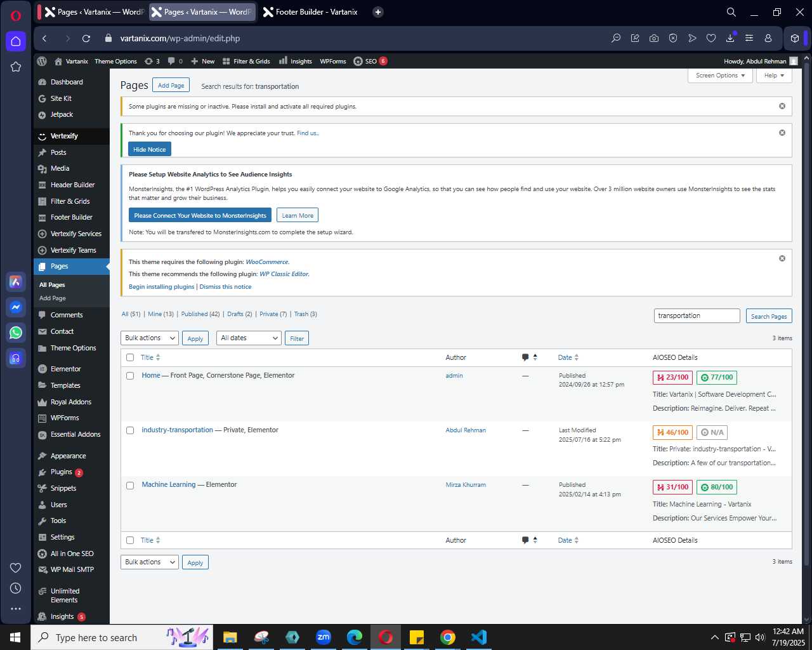
Task: Open Dashboard in the admin sidebar
Action: (x=67, y=82)
